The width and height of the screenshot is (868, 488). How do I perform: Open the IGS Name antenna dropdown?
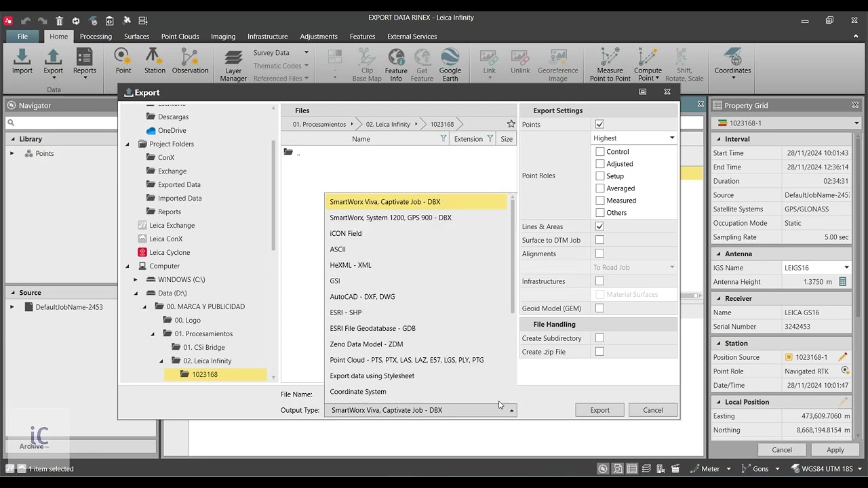click(x=816, y=268)
